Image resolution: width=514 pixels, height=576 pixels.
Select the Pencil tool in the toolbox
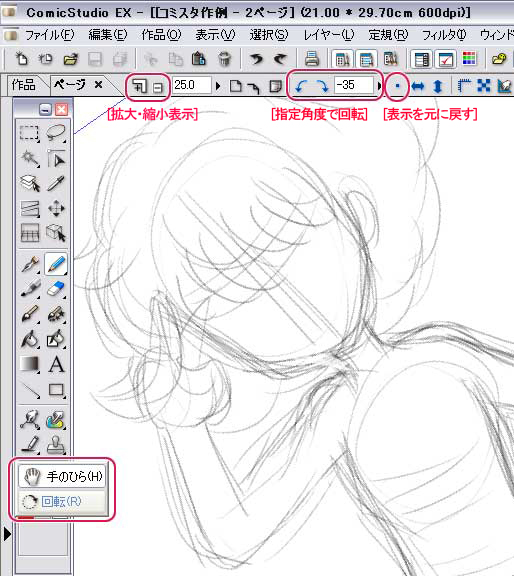[x=56, y=264]
